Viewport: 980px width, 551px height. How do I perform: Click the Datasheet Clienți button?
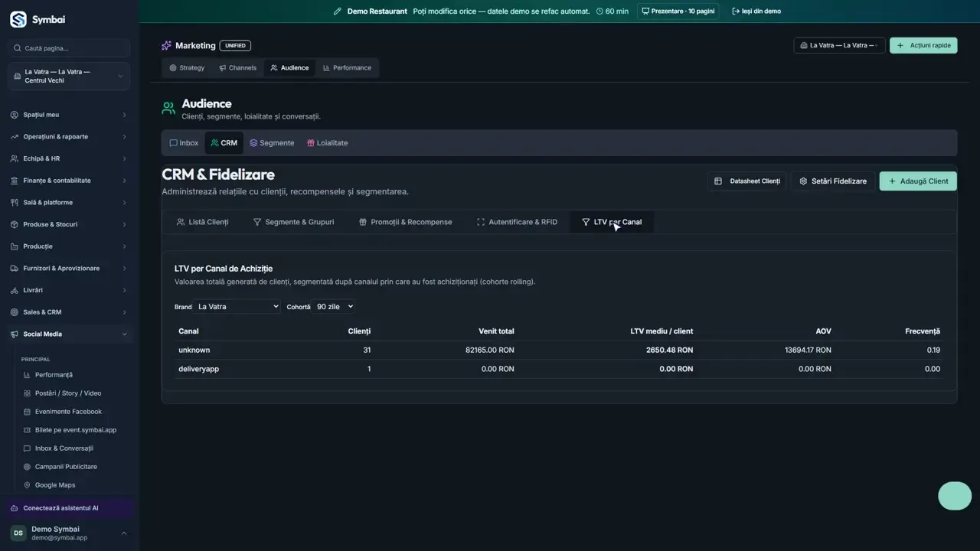click(746, 181)
